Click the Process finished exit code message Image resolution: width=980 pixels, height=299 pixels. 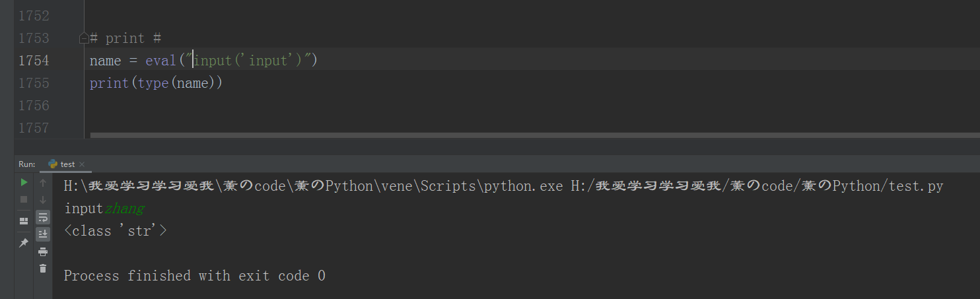coord(194,275)
